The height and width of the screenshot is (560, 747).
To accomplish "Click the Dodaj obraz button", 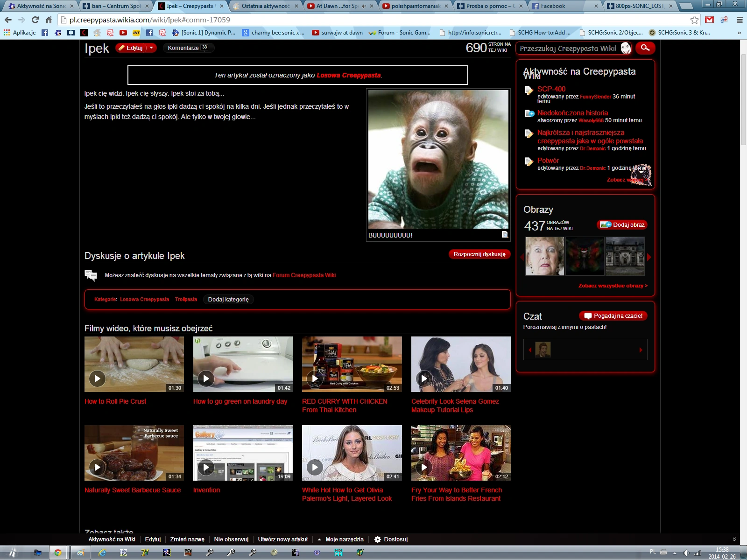I will pos(622,225).
